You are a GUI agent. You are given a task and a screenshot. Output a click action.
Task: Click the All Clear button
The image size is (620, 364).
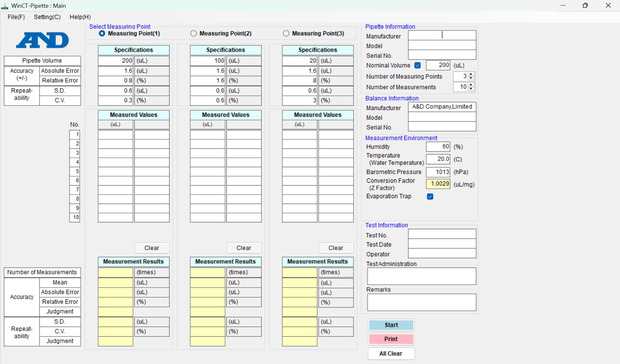tap(391, 354)
